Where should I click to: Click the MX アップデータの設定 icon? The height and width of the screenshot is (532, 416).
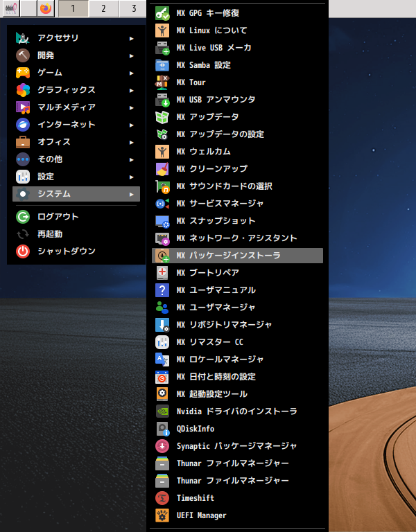click(162, 134)
